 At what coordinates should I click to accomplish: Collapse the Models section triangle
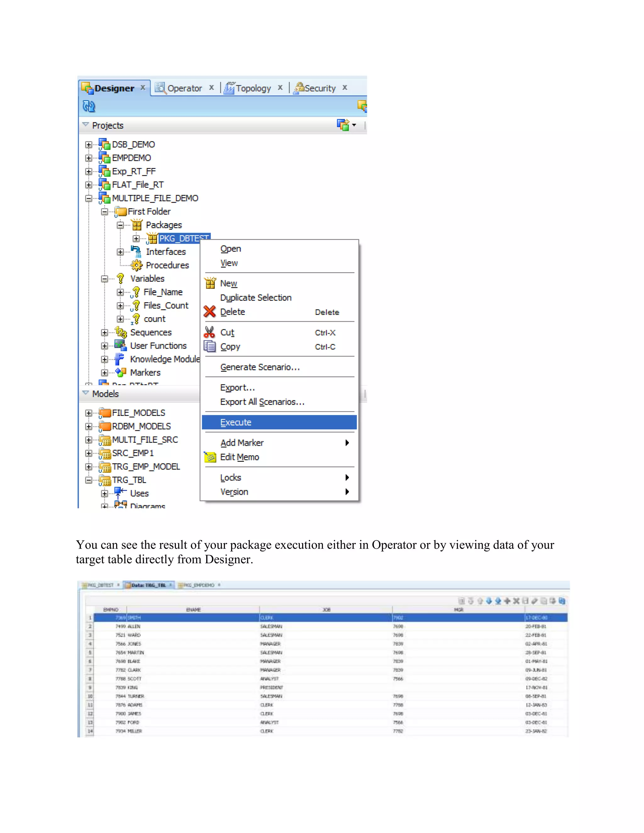(x=86, y=393)
